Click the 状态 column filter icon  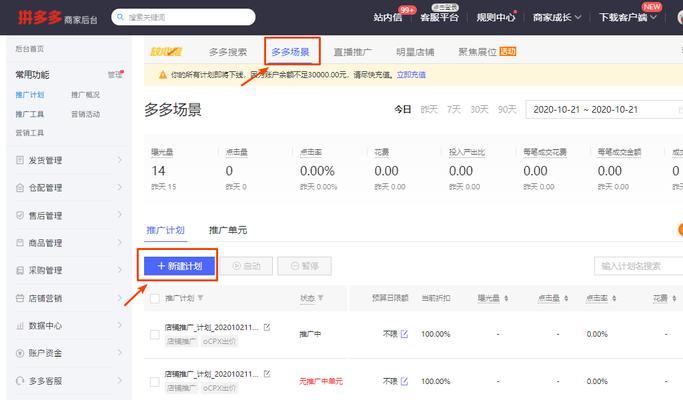click(x=321, y=298)
